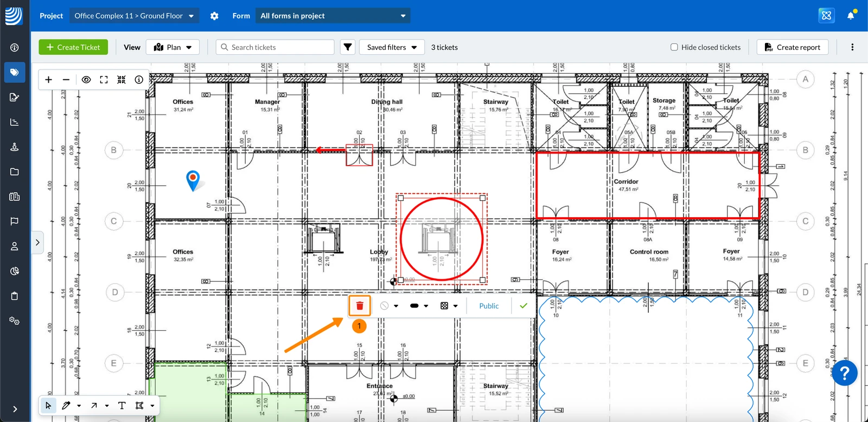Screen dimensions: 868x422
Task: Open the site map pin icon in sidebar
Action: 15,147
